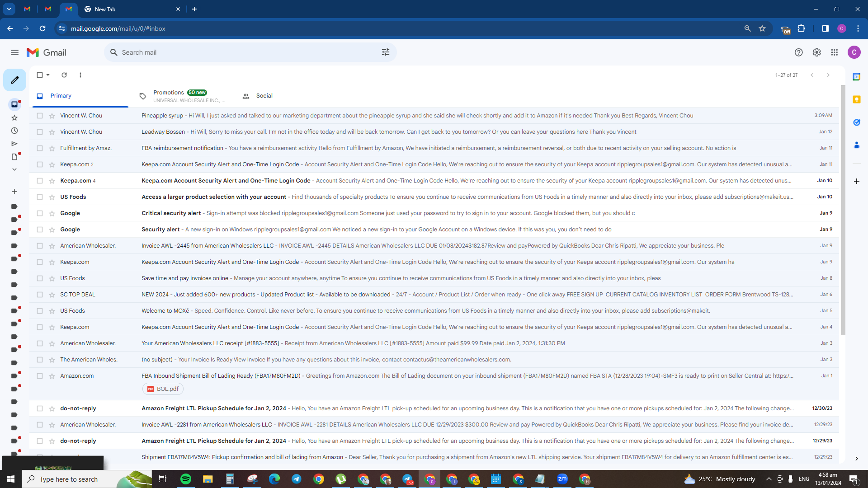Open Google Tasks in the side panel

pyautogui.click(x=856, y=122)
